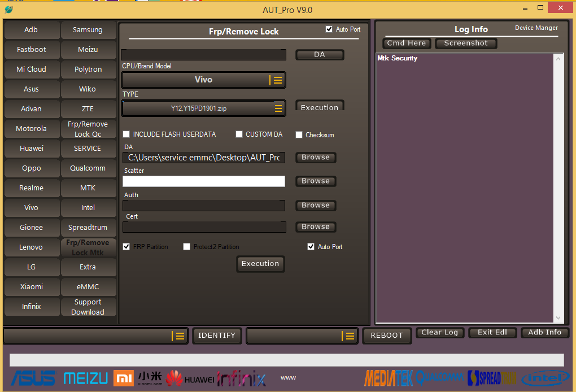
Task: Click the Infinix logo in the footer
Action: 241,378
